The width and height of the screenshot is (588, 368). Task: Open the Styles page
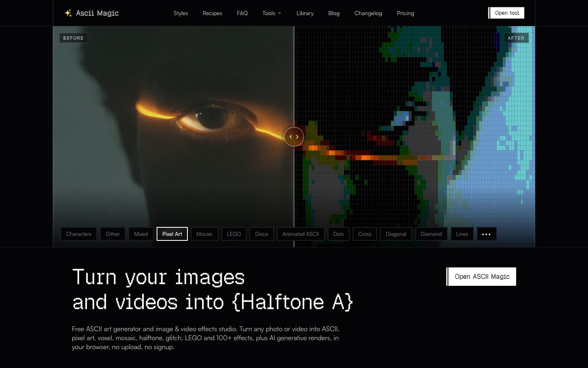[180, 13]
